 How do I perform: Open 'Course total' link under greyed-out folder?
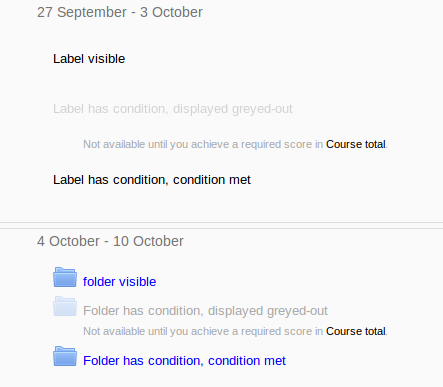(x=356, y=331)
